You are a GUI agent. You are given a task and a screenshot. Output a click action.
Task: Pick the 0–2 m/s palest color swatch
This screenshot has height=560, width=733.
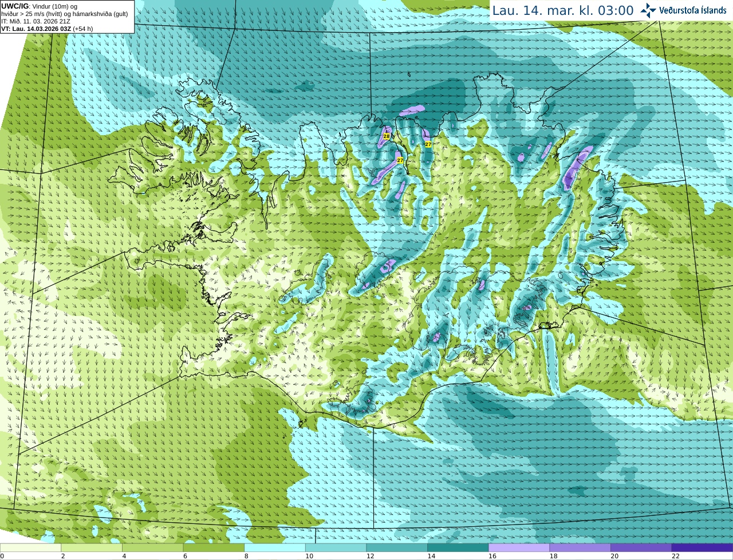30,547
